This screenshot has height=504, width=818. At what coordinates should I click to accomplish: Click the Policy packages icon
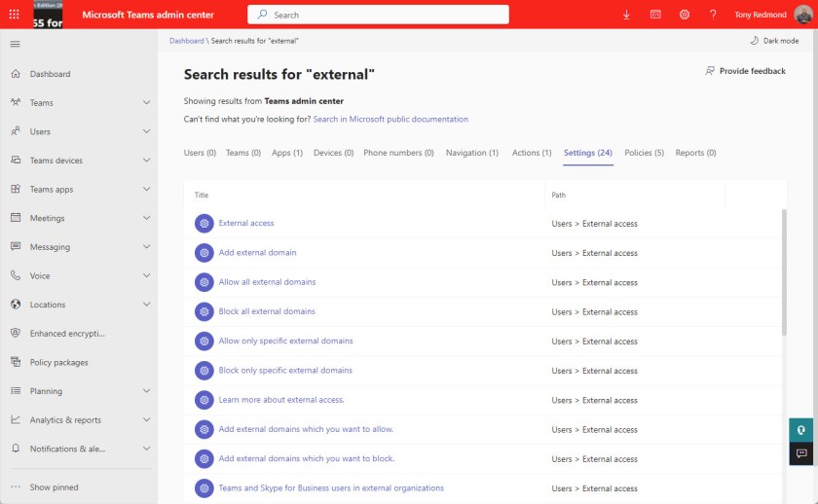(16, 361)
